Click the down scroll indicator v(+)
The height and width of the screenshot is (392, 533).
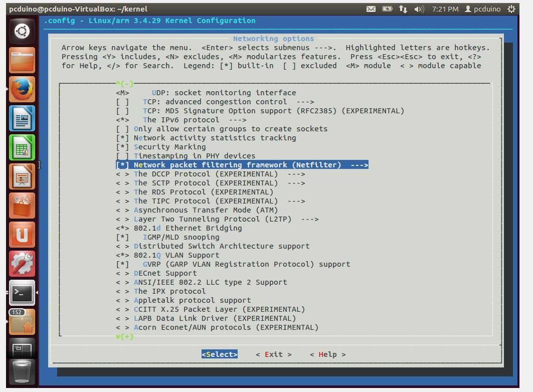125,337
